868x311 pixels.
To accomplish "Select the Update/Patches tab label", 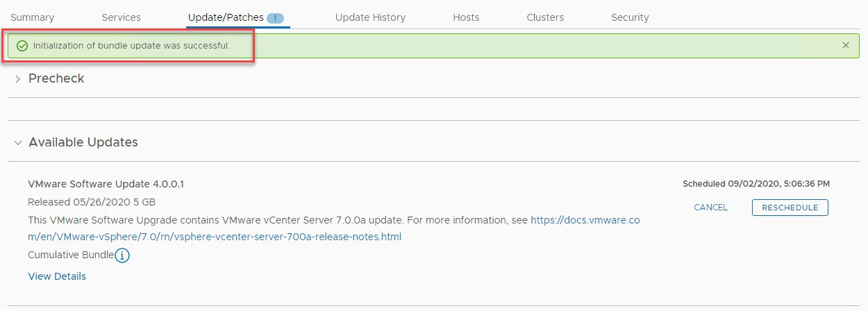I will 226,17.
